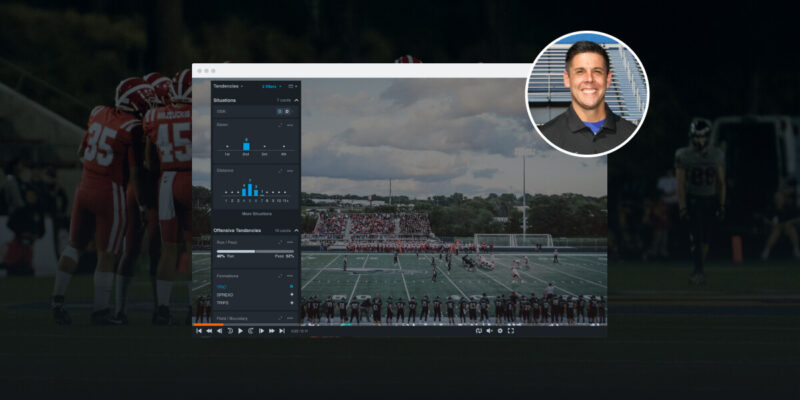800x400 pixels.
Task: Select the TRIPS formation
Action: (x=222, y=302)
